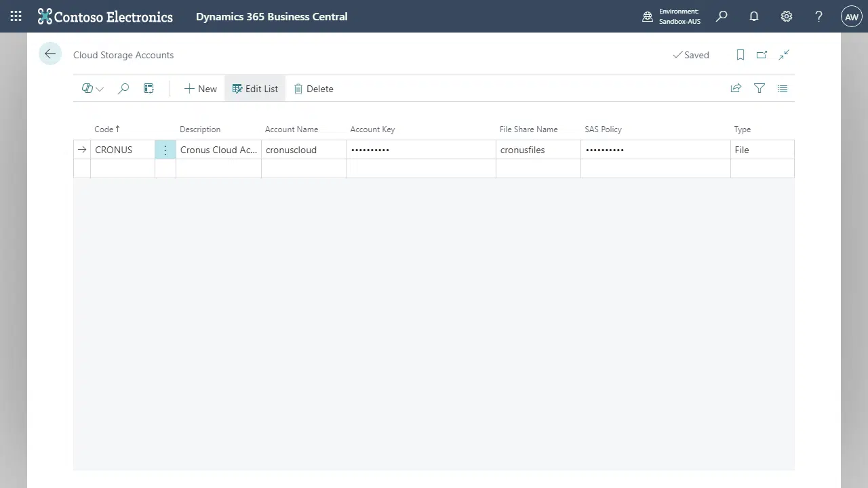Screen dimensions: 868x488
Task: Open the File Share Name column menu
Action: 528,129
